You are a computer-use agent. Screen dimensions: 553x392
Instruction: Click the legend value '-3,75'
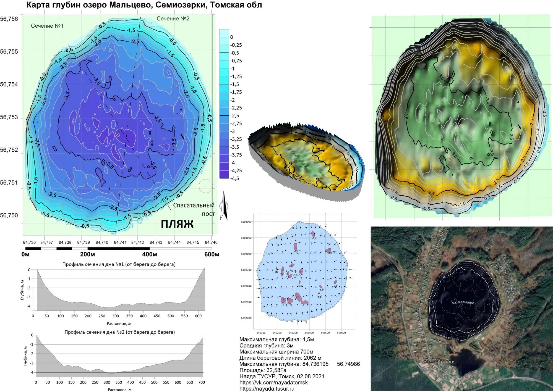click(236, 155)
